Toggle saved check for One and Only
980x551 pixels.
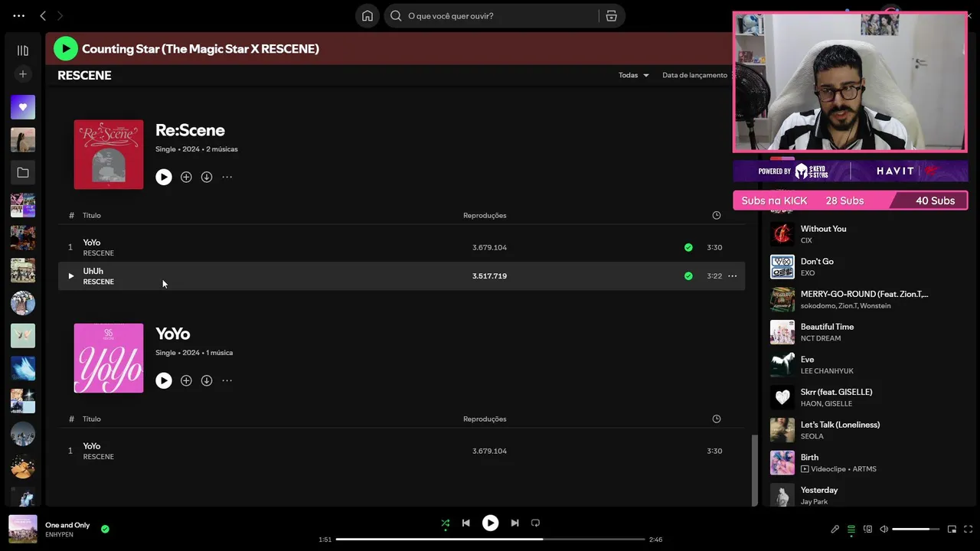(x=105, y=529)
